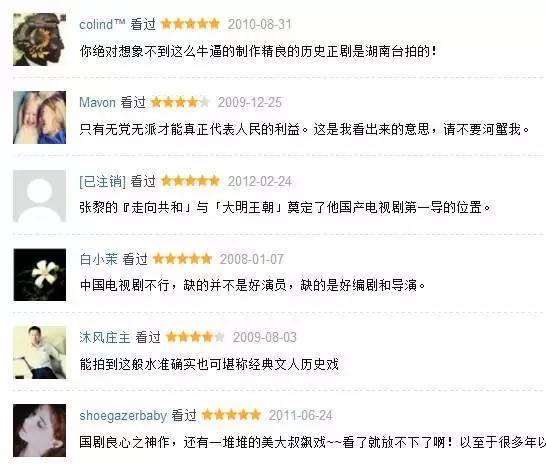Open shoegazerbaby user profile link
The height and width of the screenshot is (467, 546).
tap(123, 415)
